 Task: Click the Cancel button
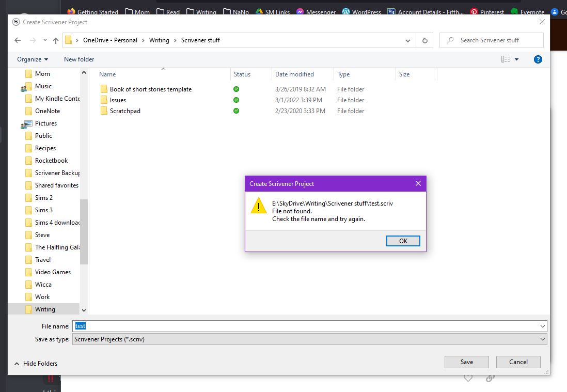pos(518,362)
